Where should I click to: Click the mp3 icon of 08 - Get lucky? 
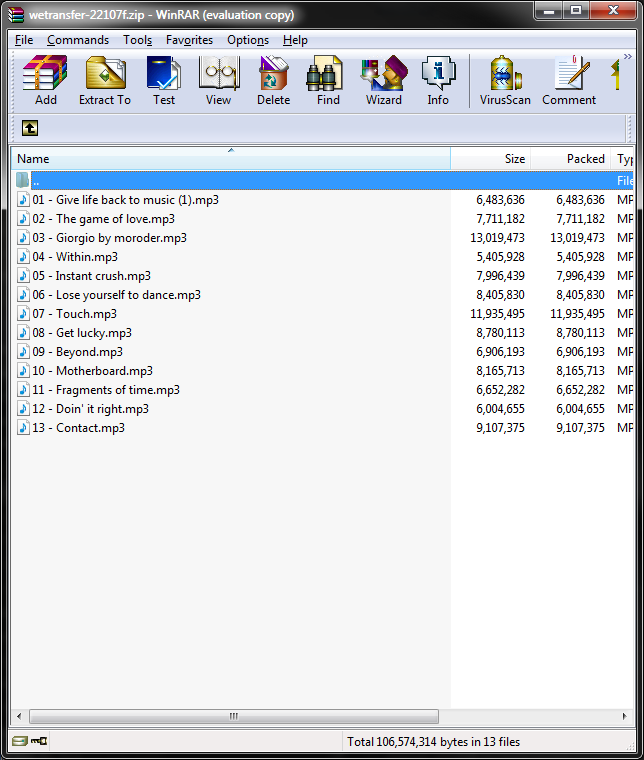click(23, 332)
